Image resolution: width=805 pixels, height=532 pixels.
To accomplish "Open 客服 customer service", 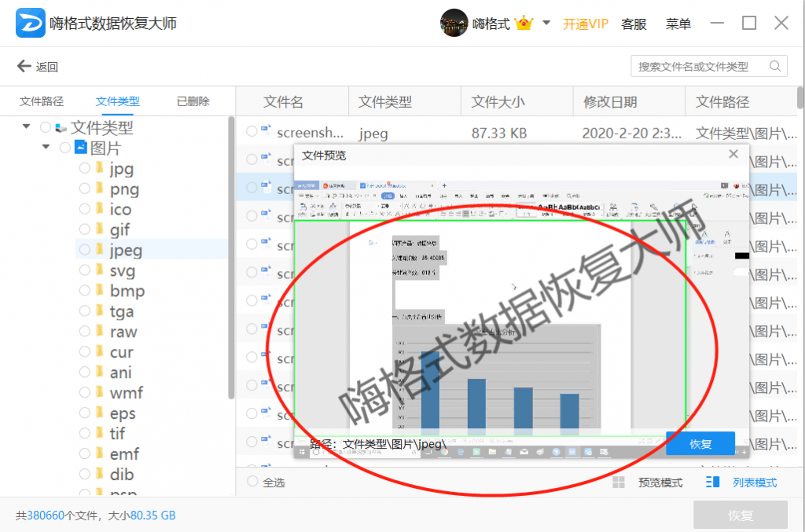I will tap(634, 24).
